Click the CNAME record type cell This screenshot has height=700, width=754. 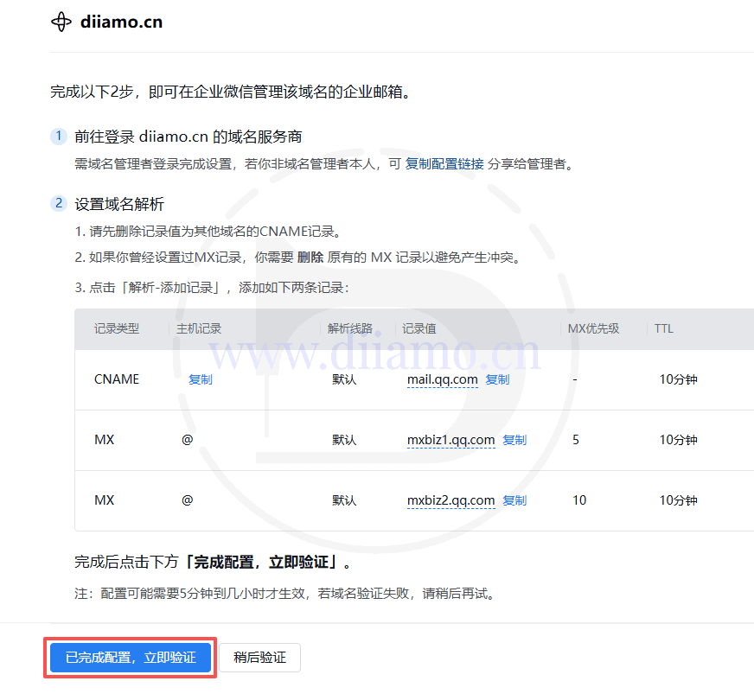point(117,379)
